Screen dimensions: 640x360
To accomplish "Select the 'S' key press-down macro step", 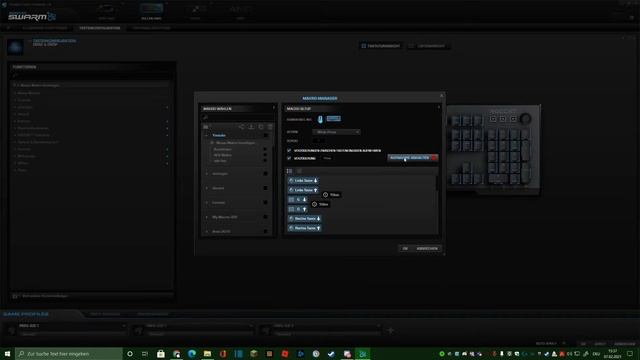I will pyautogui.click(x=298, y=200).
